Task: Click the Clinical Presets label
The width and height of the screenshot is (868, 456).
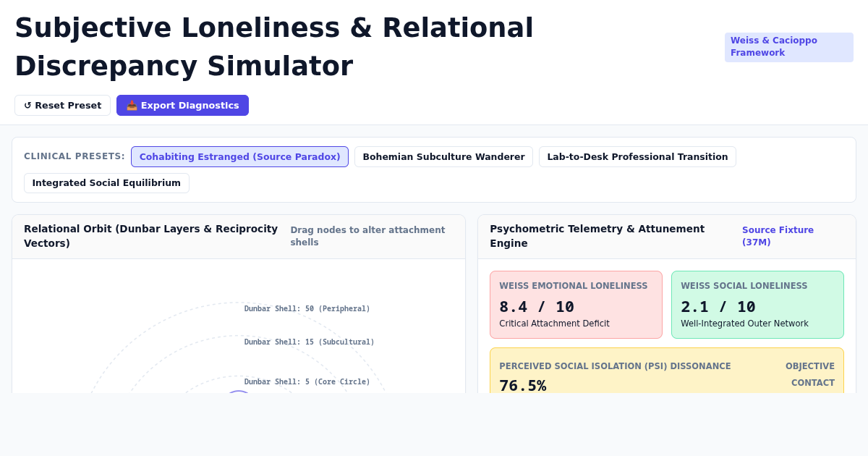Action: 75,156
